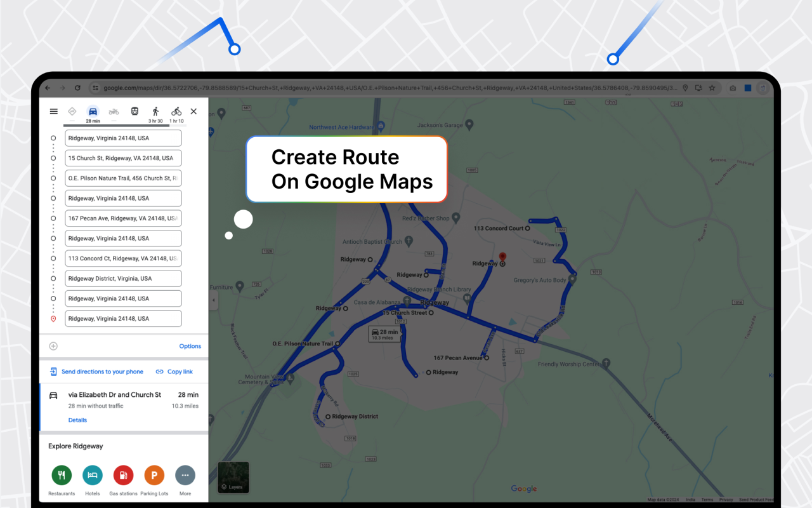This screenshot has width=812, height=508.
Task: Click O.E. Pilson Nature Trail waypoint on map
Action: click(337, 344)
